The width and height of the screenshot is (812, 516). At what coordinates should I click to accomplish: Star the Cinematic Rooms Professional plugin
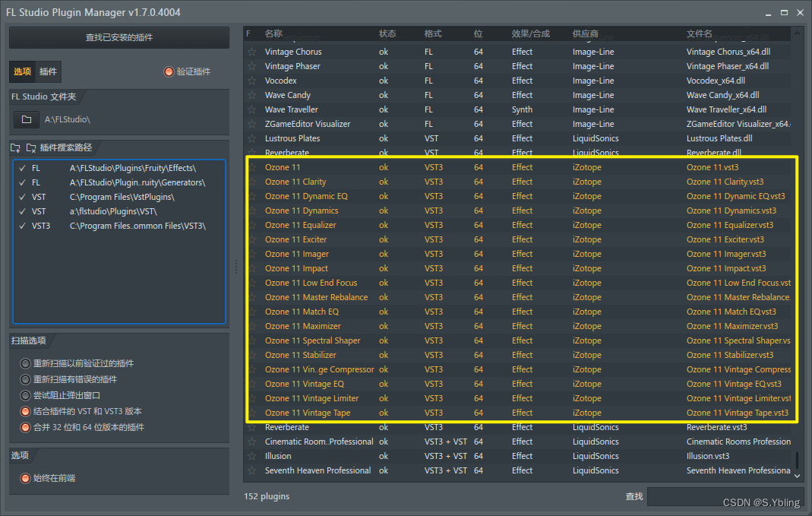251,442
